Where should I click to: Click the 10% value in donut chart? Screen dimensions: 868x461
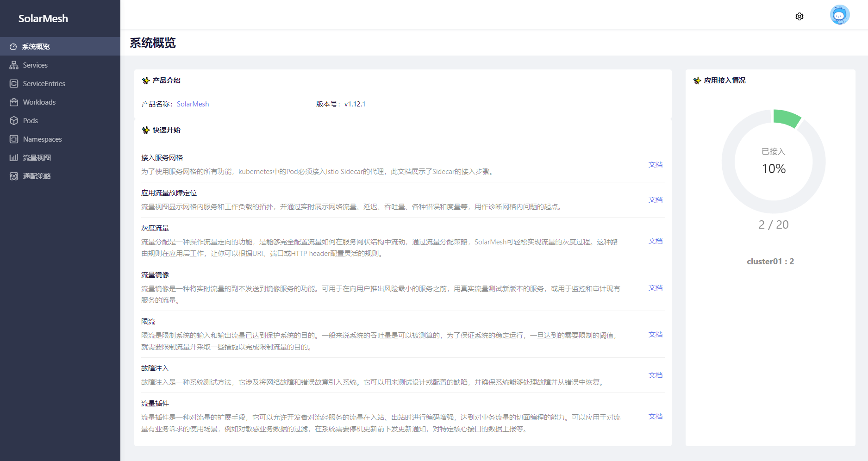[774, 169]
